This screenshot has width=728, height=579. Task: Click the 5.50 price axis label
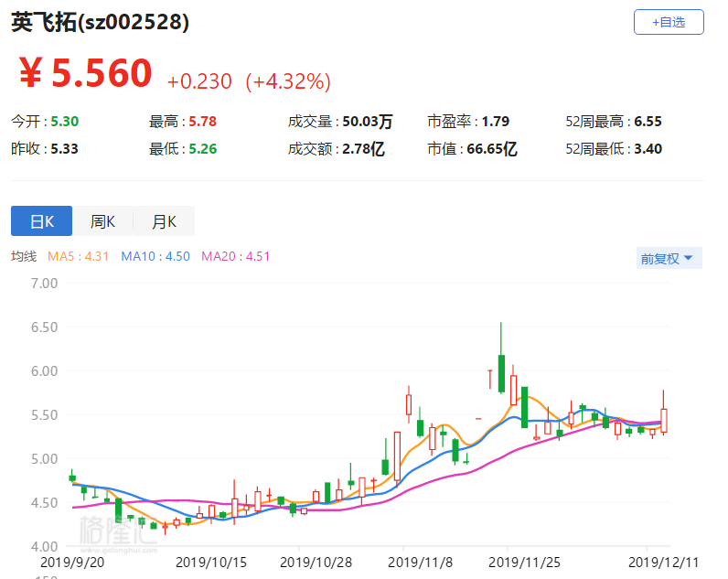(x=44, y=414)
